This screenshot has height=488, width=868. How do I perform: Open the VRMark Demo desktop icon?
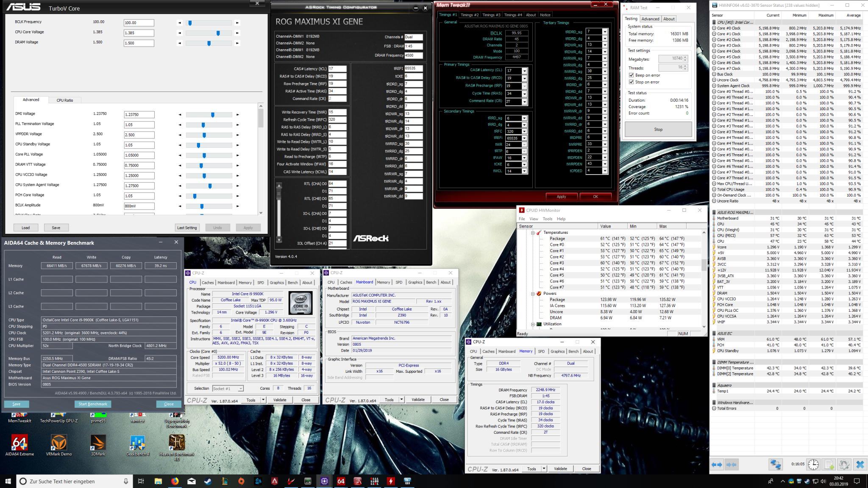coord(59,445)
